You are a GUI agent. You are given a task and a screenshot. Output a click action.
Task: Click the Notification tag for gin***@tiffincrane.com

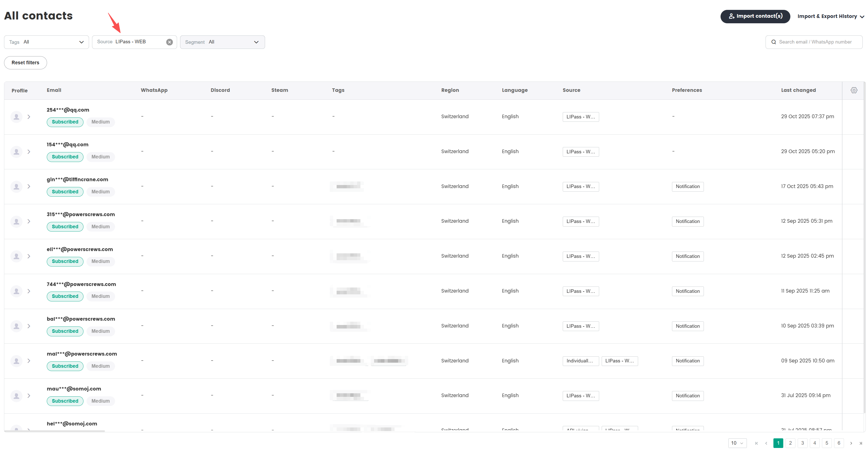[x=687, y=187]
